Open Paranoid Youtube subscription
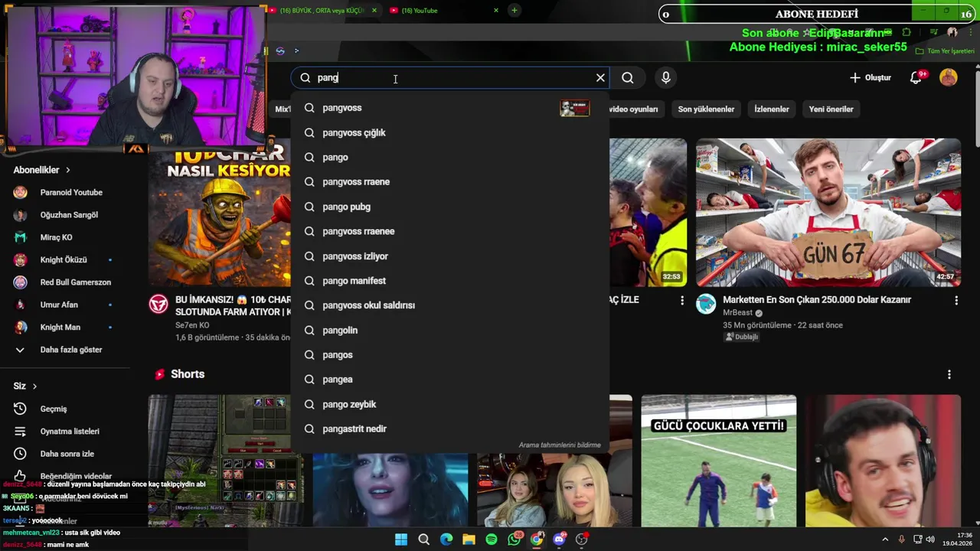Screen dimensions: 980x551 click(71, 192)
